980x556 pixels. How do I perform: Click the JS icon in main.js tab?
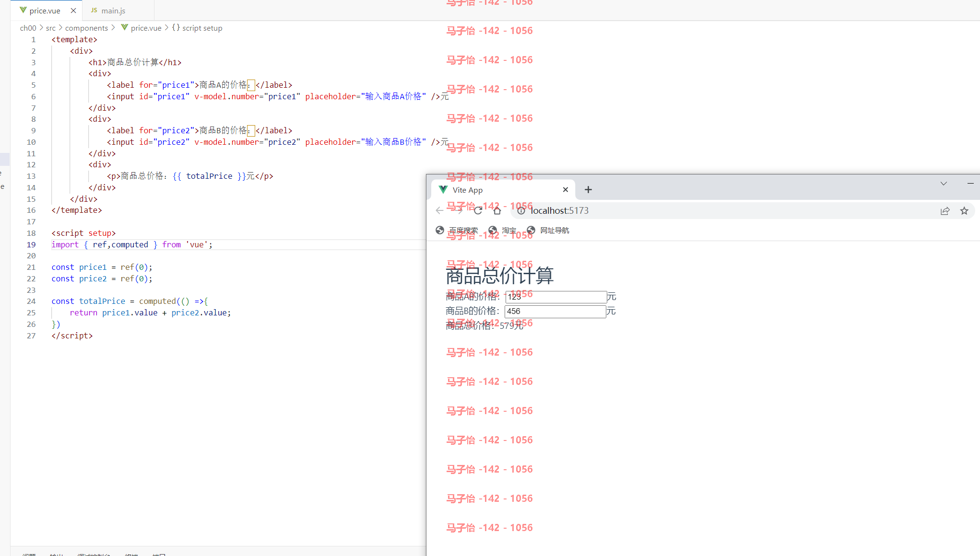pyautogui.click(x=94, y=10)
